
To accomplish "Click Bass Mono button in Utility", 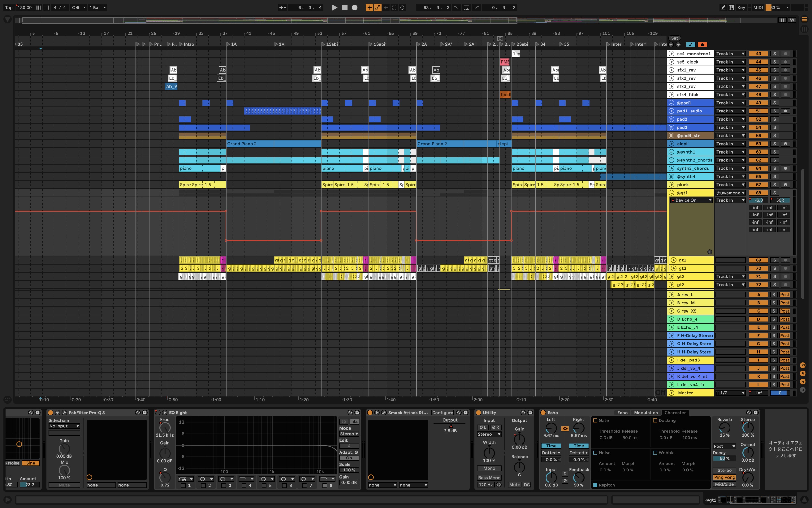I will (489, 478).
